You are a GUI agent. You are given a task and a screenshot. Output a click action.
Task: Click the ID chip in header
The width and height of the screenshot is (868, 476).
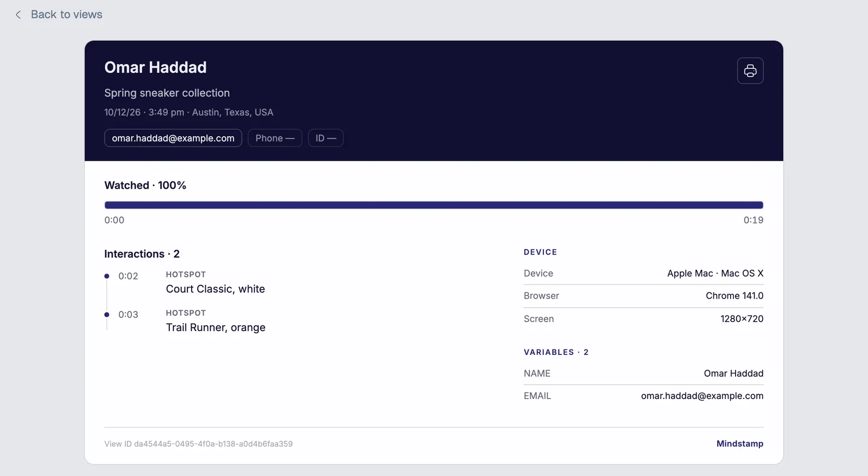click(326, 138)
